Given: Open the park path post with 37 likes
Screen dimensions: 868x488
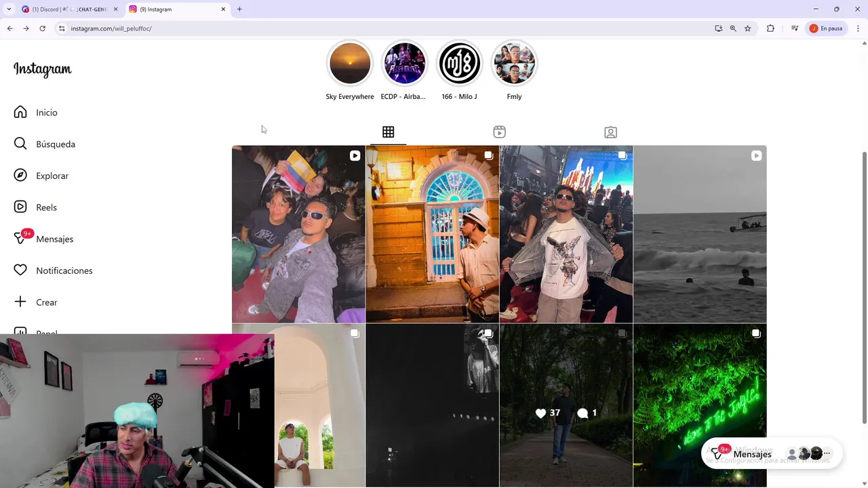Looking at the screenshot, I should [x=566, y=405].
